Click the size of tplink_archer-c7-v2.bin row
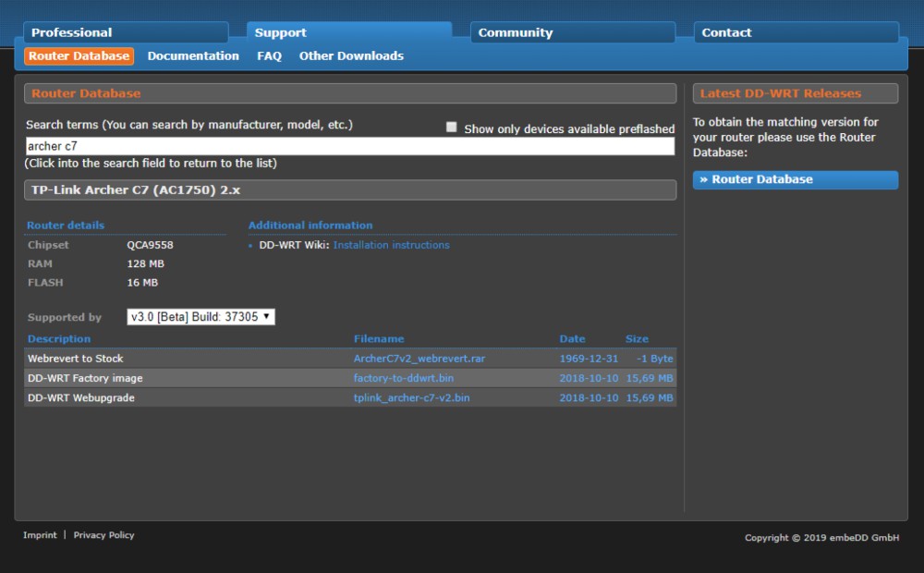924x573 pixels. coord(650,398)
